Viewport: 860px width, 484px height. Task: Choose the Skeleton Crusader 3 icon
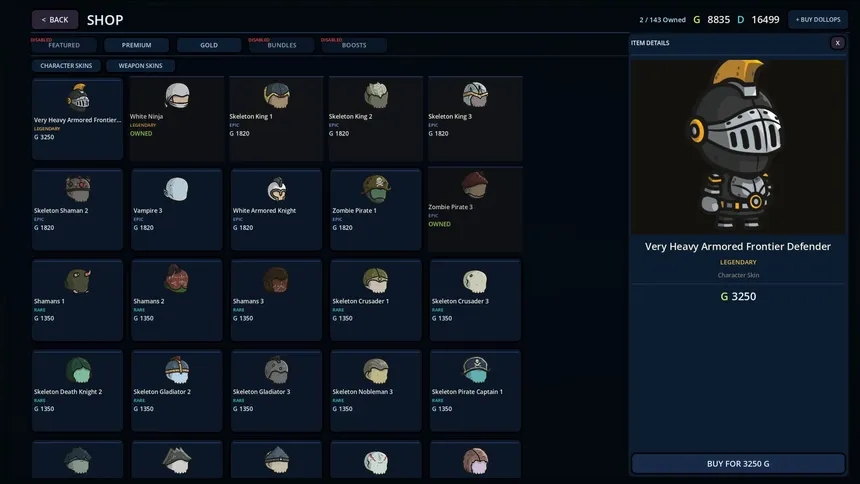pyautogui.click(x=475, y=280)
